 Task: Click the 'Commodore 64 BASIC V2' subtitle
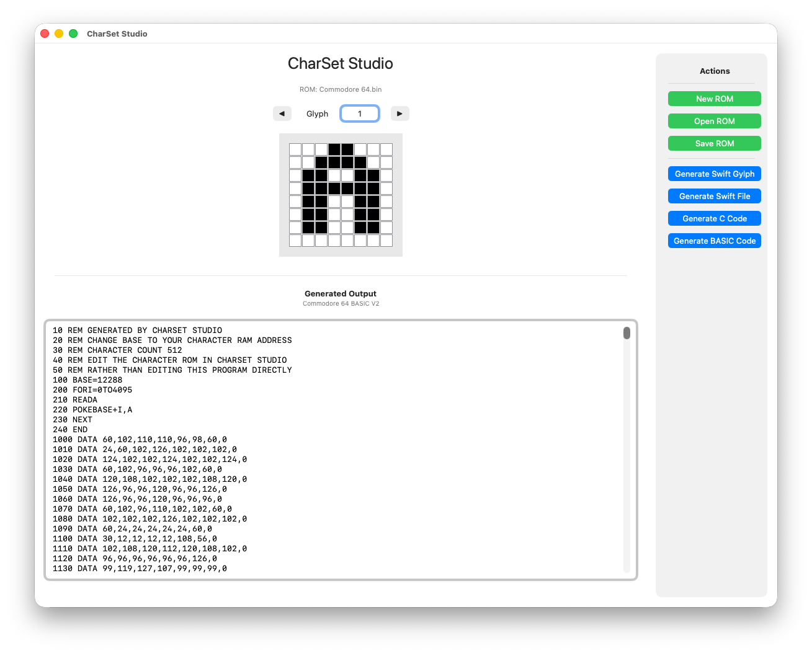[341, 304]
